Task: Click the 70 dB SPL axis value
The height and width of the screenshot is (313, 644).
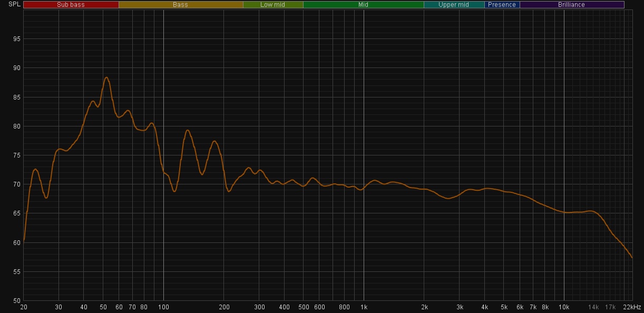Action: pos(16,184)
